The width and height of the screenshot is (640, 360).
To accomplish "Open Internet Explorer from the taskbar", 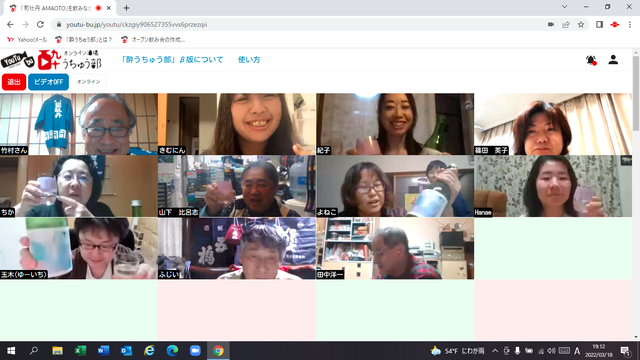I will point(149,351).
